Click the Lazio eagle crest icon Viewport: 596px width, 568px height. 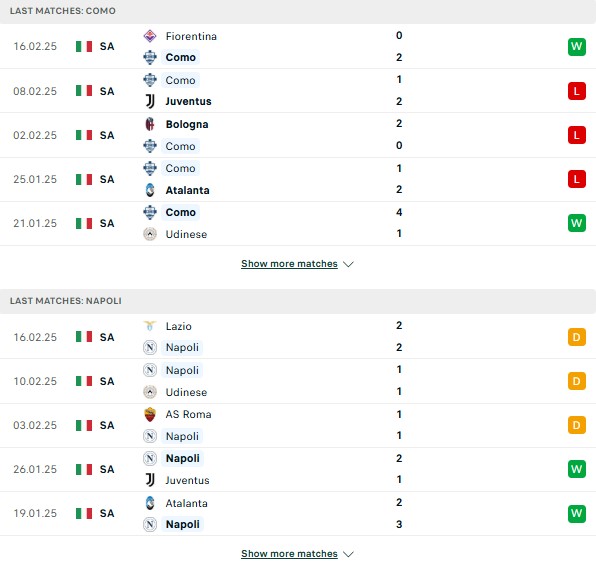coord(150,326)
